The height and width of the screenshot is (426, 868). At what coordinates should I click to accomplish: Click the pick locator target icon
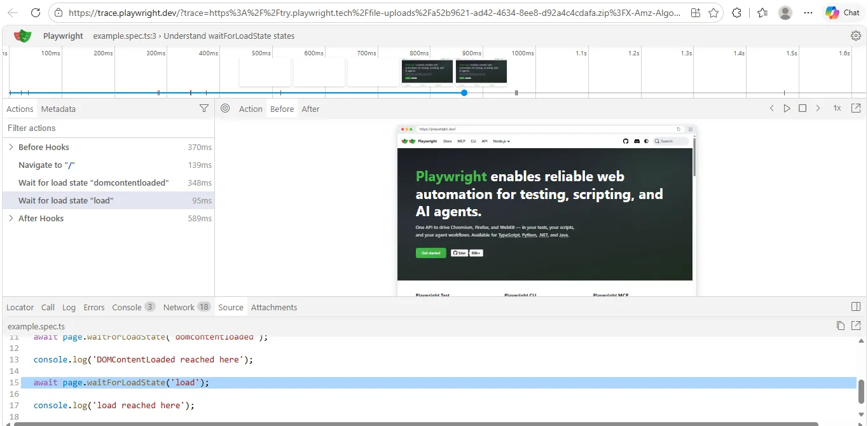[225, 109]
